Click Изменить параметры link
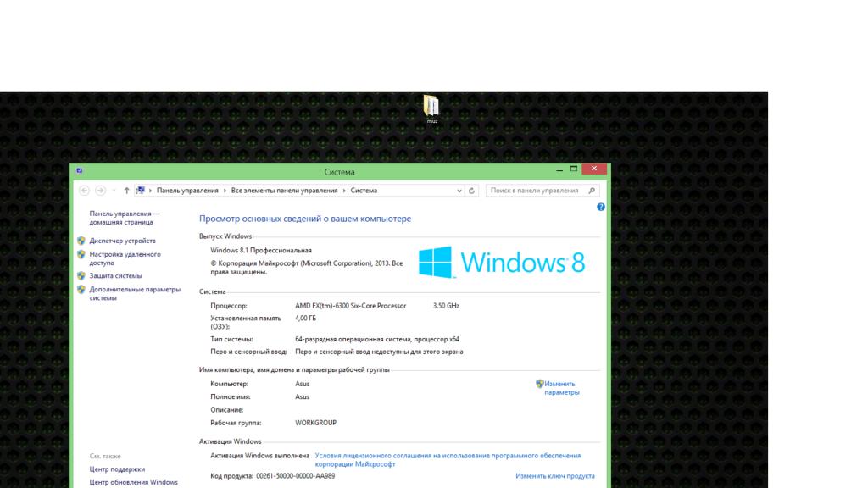 pos(561,388)
